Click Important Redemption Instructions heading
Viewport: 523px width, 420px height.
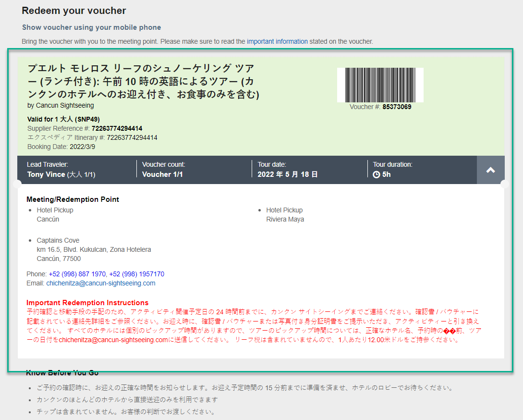coord(87,303)
